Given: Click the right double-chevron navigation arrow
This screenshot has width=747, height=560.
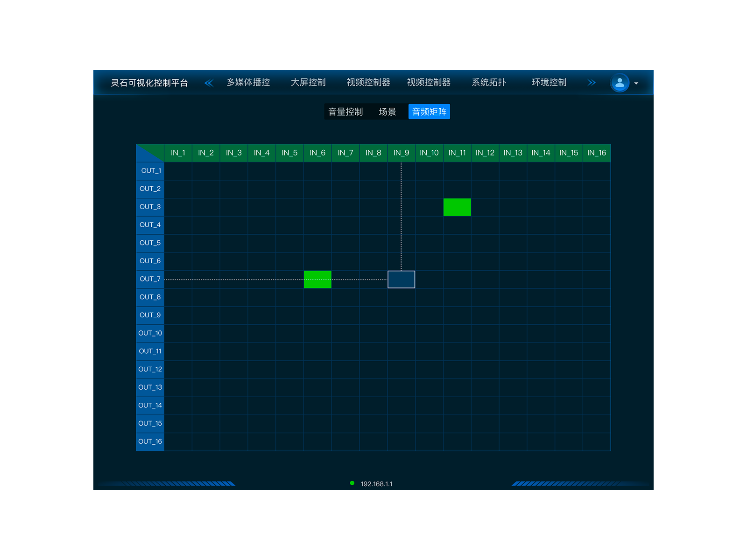Looking at the screenshot, I should [x=592, y=83].
